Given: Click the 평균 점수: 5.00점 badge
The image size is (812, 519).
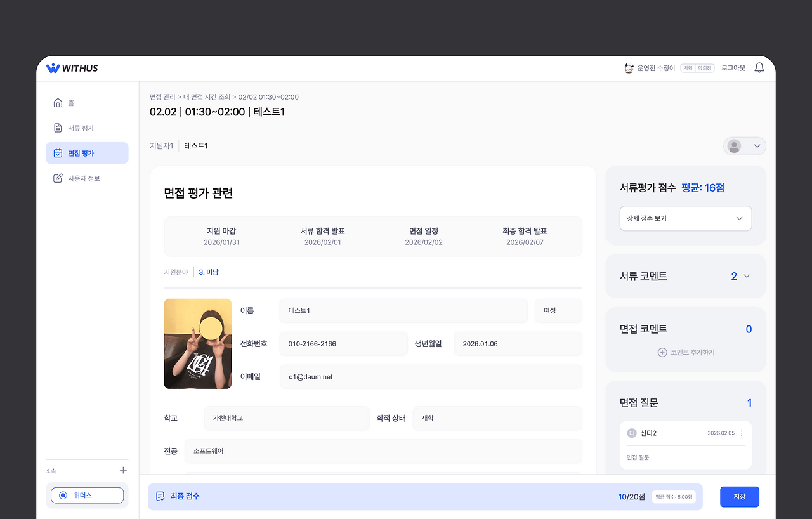Looking at the screenshot, I should pyautogui.click(x=674, y=497).
